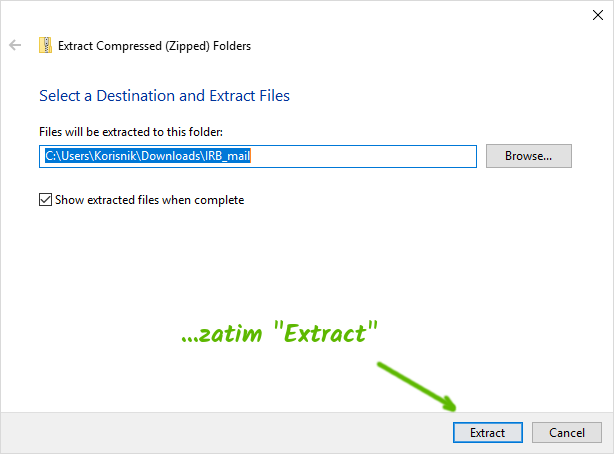
Task: Uncheck Show extracted files when complete
Action: tap(45, 200)
